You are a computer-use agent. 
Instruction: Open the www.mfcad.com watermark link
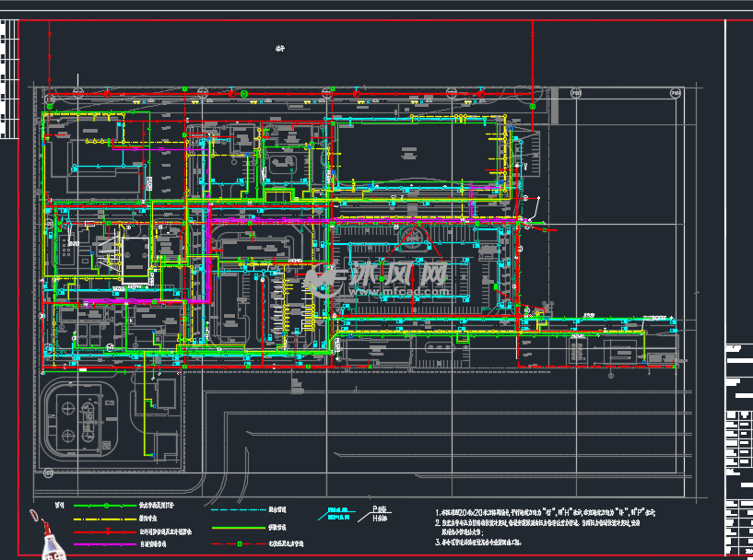(x=396, y=291)
